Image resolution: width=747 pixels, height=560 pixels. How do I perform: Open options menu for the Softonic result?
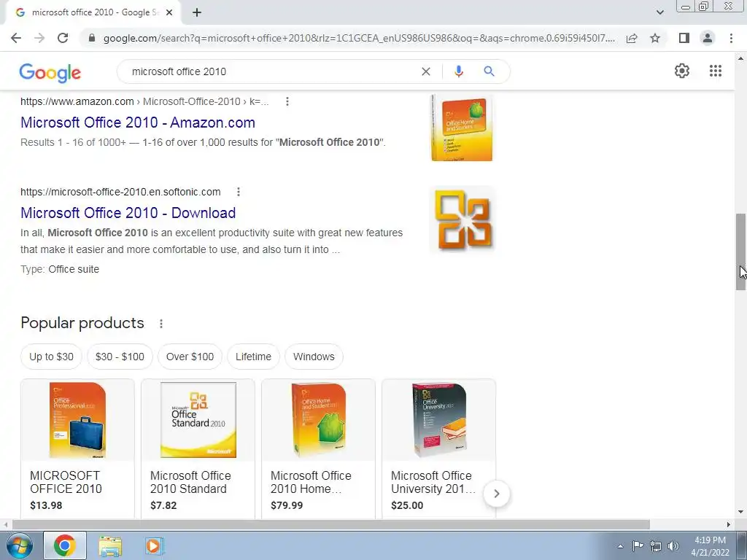(239, 192)
